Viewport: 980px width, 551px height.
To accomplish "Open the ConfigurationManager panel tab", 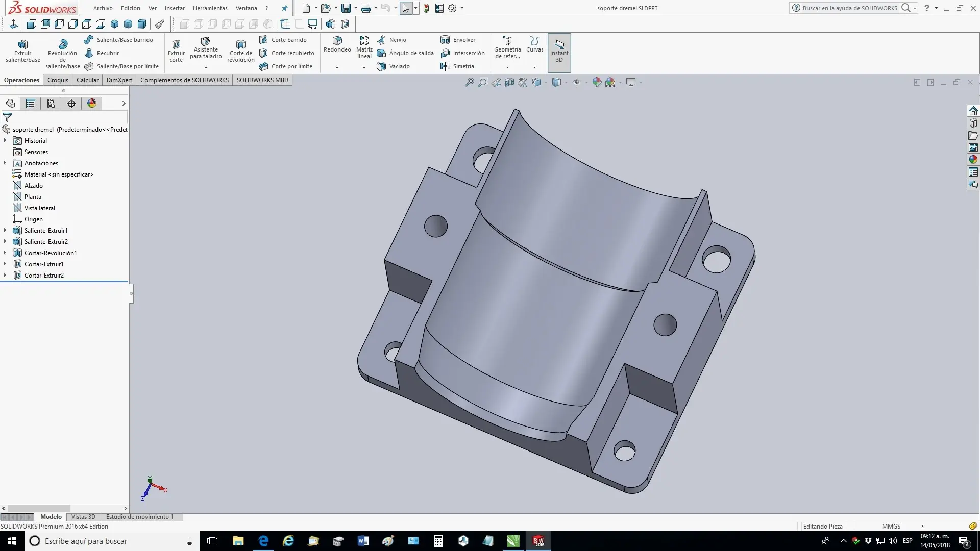I will 51,104.
